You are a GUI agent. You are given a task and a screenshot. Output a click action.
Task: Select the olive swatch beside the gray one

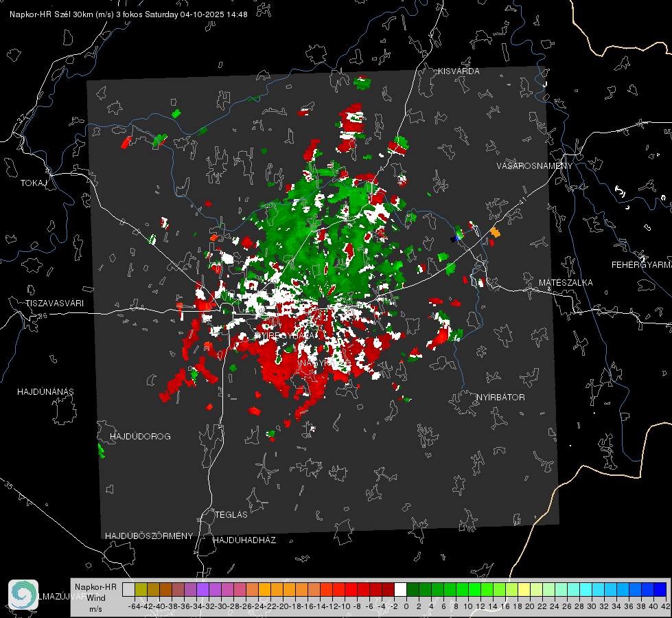coord(141,589)
